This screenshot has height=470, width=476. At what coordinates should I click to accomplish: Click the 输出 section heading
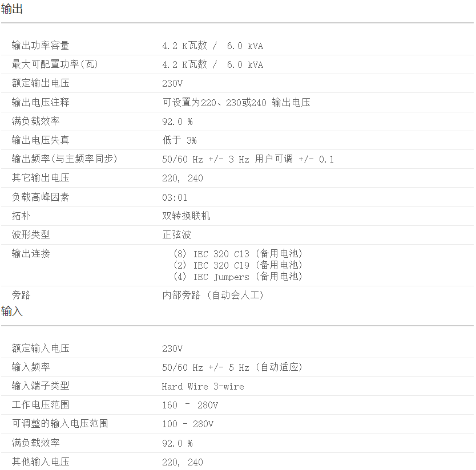pos(12,9)
